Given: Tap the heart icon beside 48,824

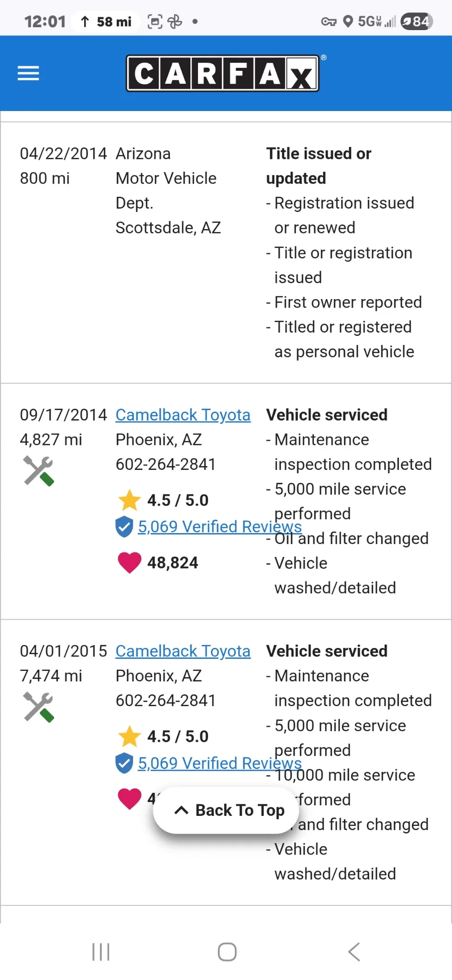Looking at the screenshot, I should pyautogui.click(x=130, y=562).
